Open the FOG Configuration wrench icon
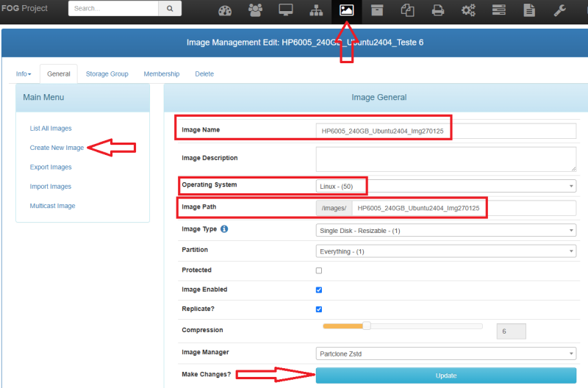Screen dimensions: 588x388 coord(560,10)
